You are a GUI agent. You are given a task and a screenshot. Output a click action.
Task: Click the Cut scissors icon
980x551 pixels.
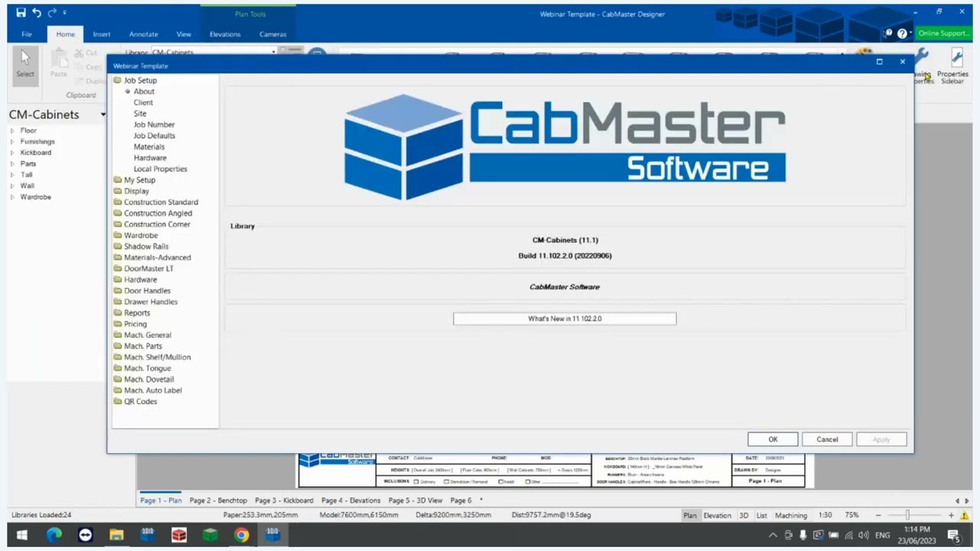[x=80, y=53]
